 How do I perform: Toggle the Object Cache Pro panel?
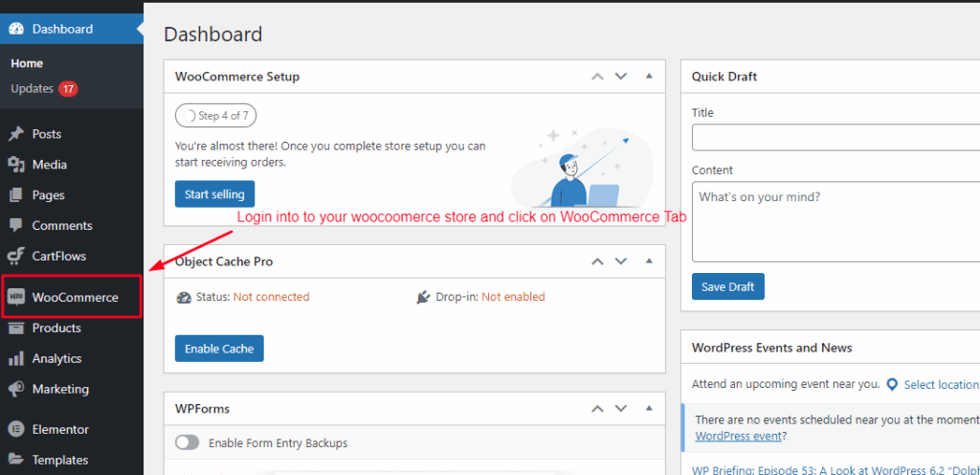[x=648, y=260]
